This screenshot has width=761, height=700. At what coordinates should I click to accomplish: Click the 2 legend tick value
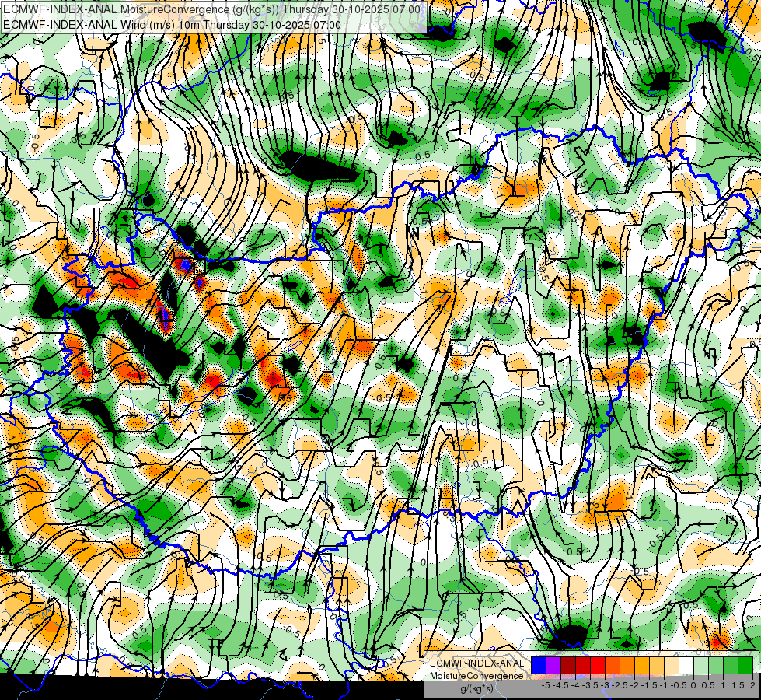752,685
